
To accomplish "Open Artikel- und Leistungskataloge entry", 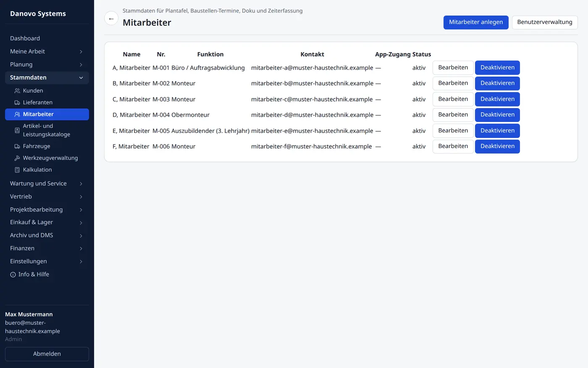I will pos(47,130).
